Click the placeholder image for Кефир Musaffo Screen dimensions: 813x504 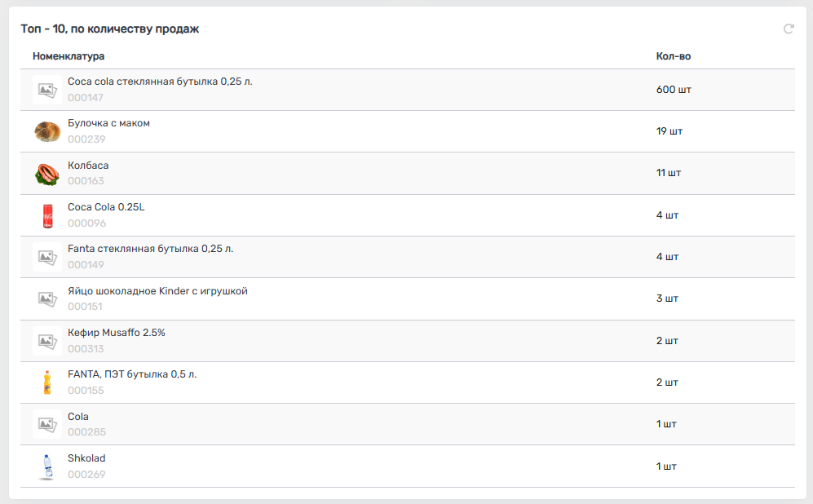click(x=46, y=341)
